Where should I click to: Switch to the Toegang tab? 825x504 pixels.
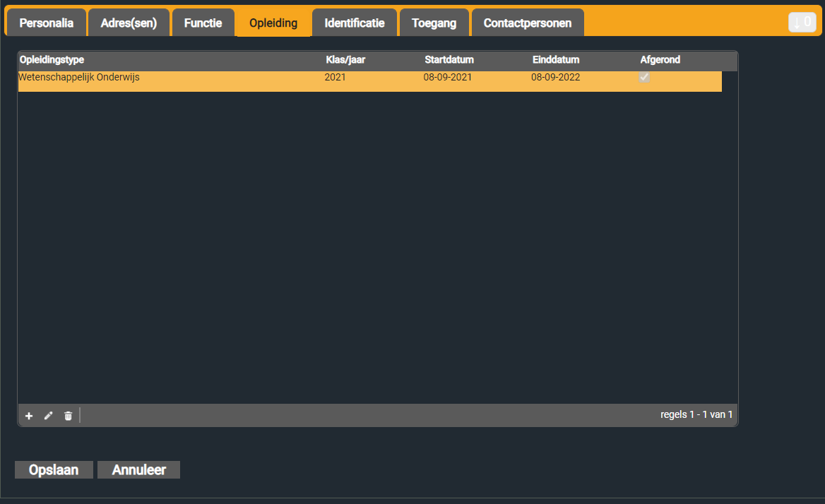[434, 23]
